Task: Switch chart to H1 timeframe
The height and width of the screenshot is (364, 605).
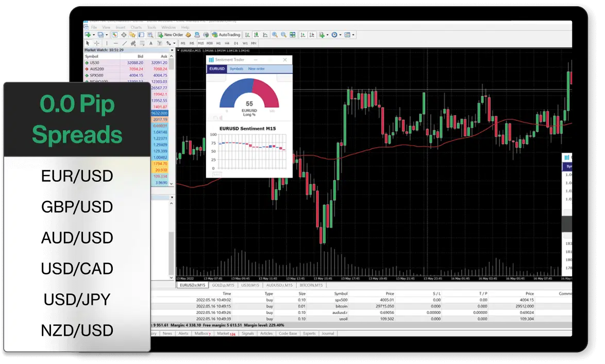Action: [x=219, y=43]
